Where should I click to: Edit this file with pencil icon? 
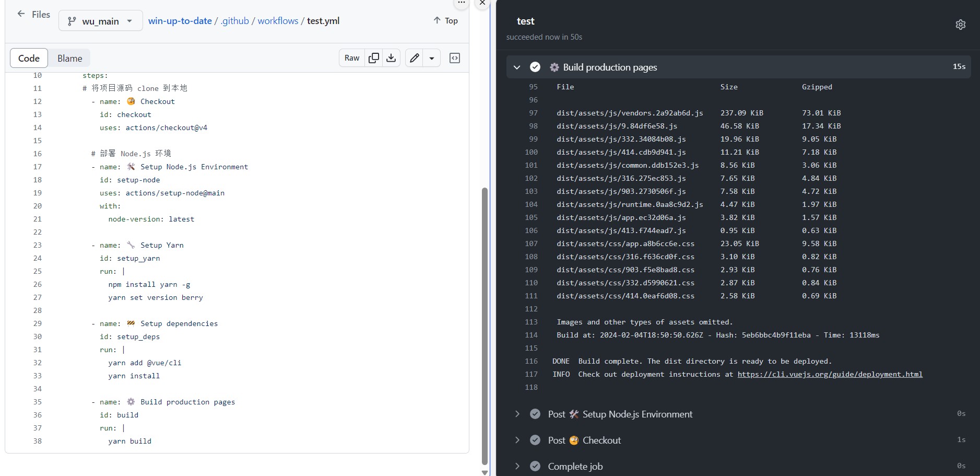tap(414, 58)
